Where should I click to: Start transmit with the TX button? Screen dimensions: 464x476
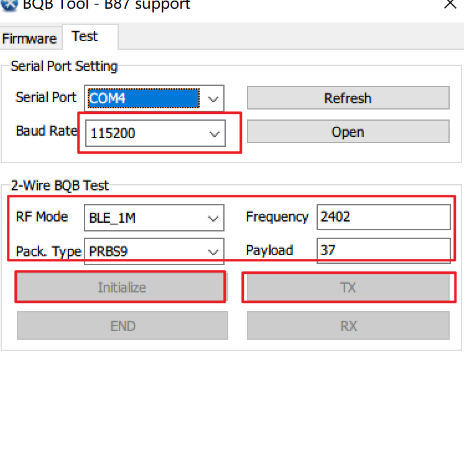348,288
